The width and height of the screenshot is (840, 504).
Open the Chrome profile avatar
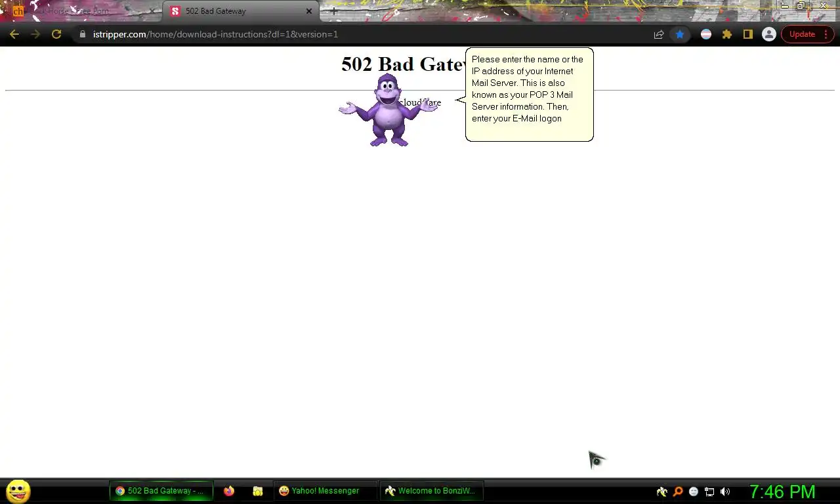(x=769, y=34)
